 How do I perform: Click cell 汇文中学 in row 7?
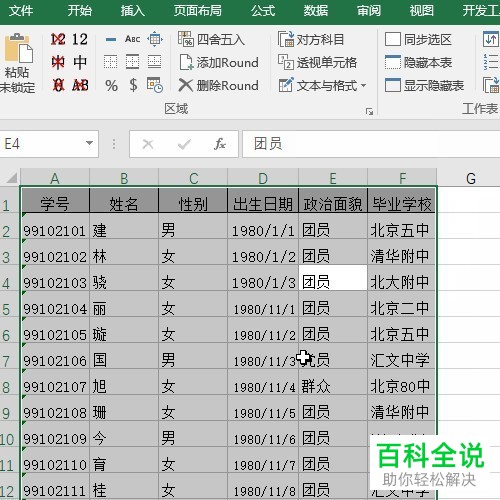point(401,356)
